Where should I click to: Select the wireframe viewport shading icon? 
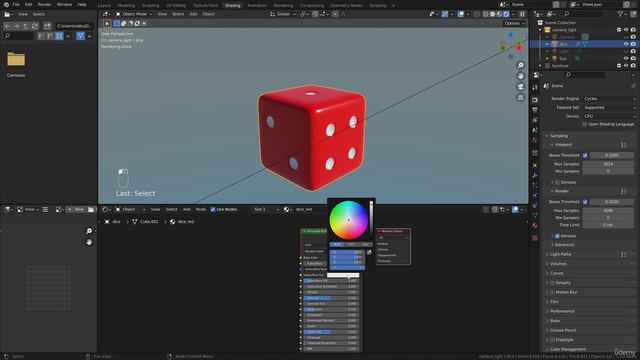(x=485, y=14)
